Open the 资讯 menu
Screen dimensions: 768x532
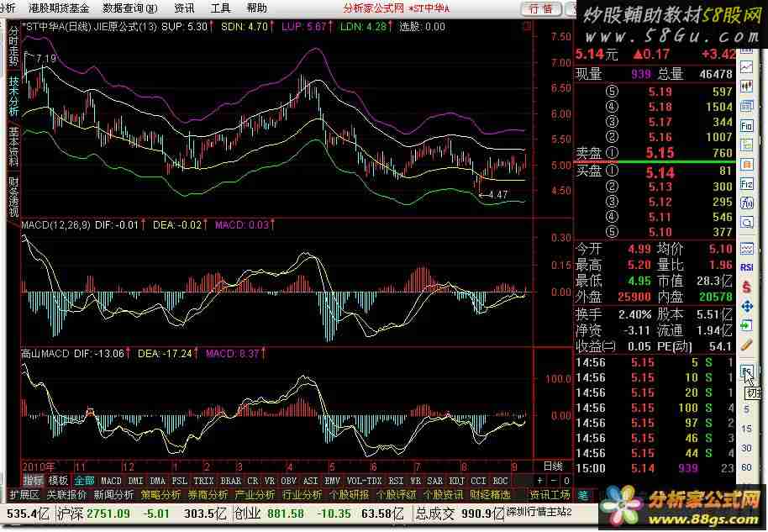click(x=184, y=8)
